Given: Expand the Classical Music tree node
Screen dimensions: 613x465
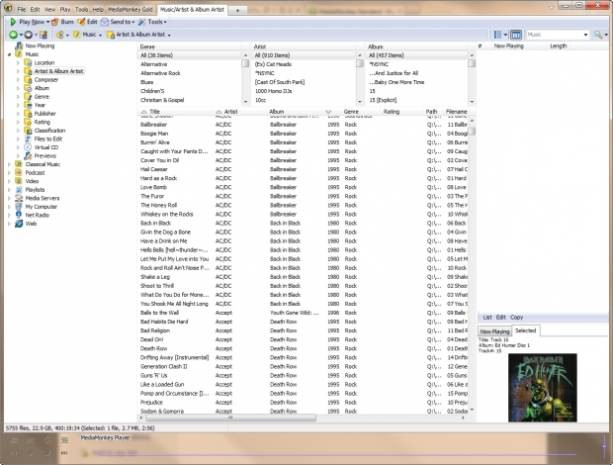Looking at the screenshot, I should pos(9,164).
